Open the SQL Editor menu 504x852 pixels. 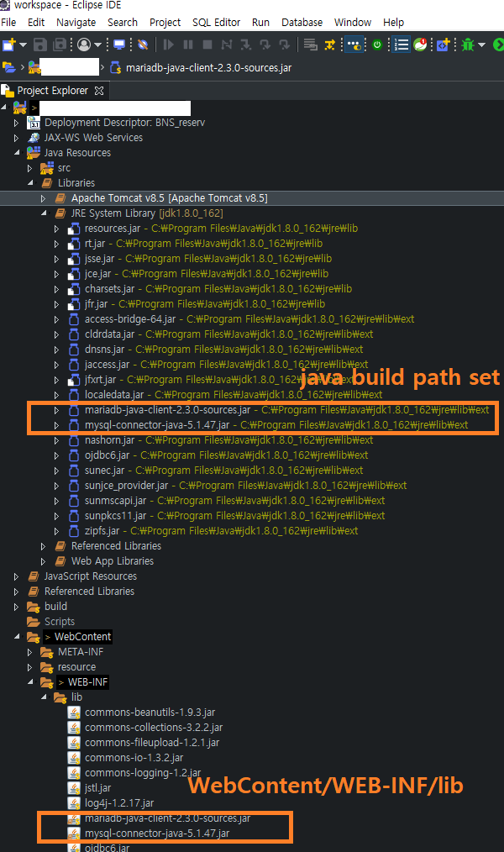point(216,22)
